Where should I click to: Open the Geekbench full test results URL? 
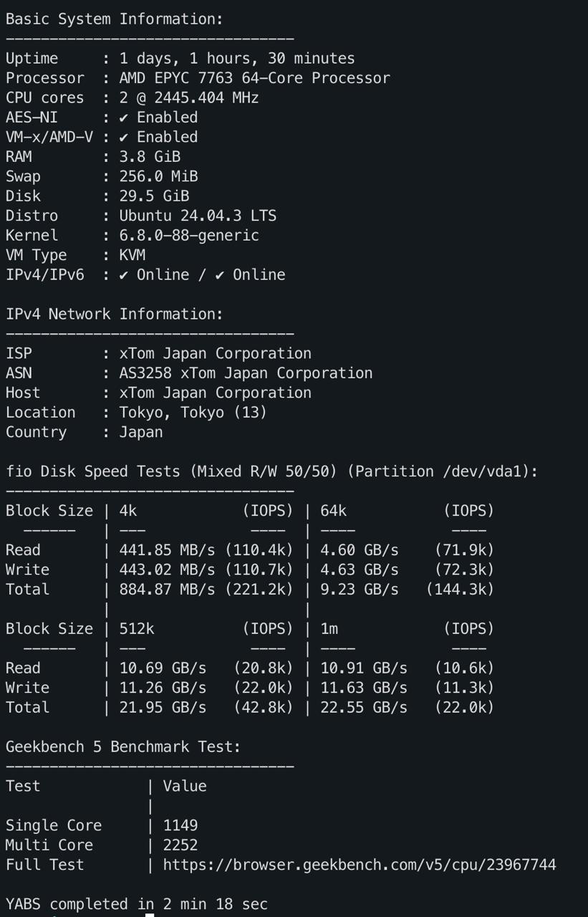coord(359,865)
